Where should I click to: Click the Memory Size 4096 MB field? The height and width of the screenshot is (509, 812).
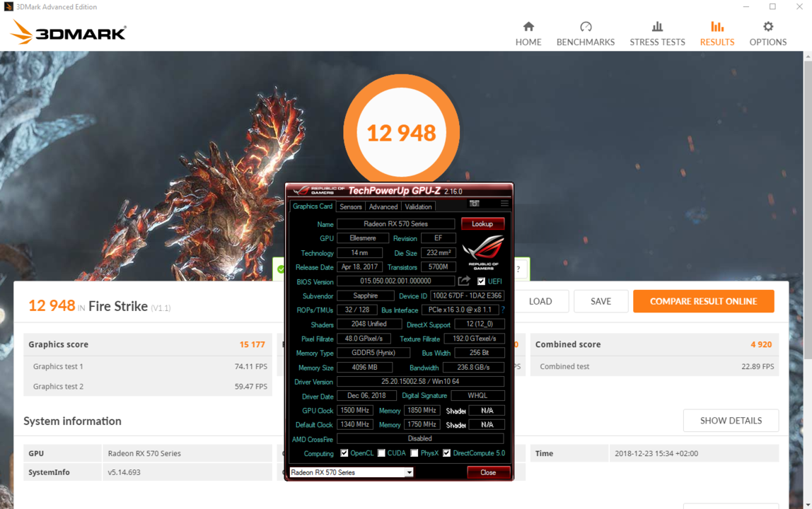364,367
